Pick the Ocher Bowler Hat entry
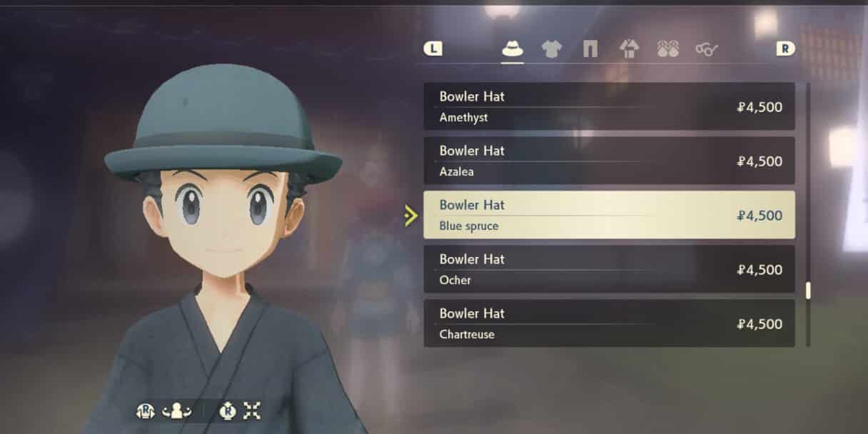This screenshot has height=434, width=868. pyautogui.click(x=609, y=269)
